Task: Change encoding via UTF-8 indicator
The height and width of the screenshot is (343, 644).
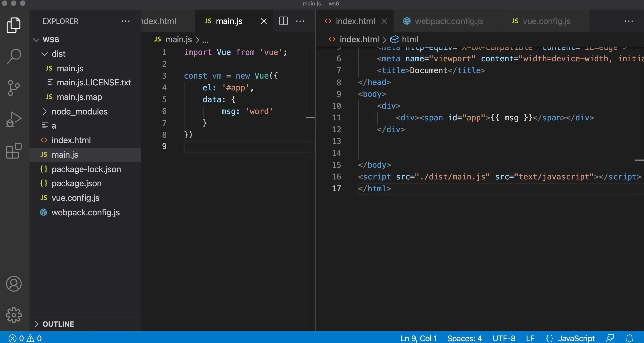Action: coord(504,338)
